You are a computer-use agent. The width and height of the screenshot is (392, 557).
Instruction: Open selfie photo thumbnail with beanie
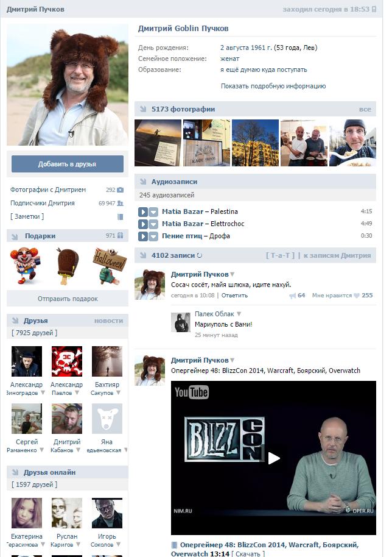tap(352, 143)
